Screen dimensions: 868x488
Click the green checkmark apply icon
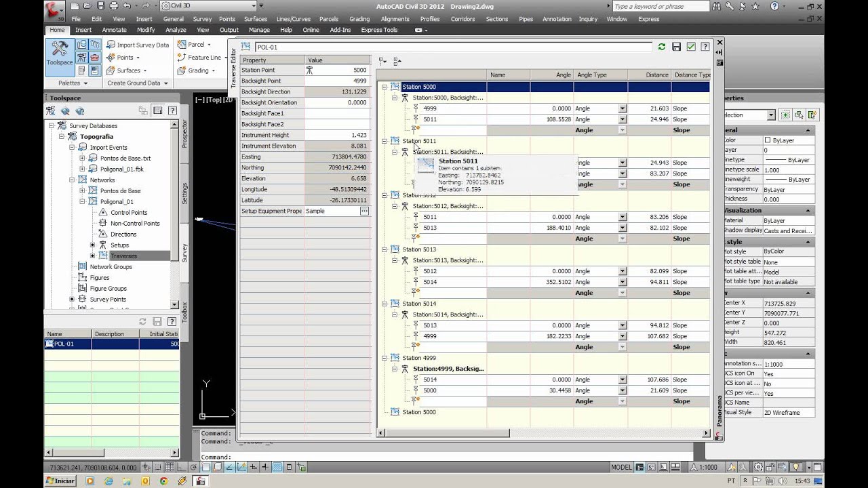pos(691,47)
